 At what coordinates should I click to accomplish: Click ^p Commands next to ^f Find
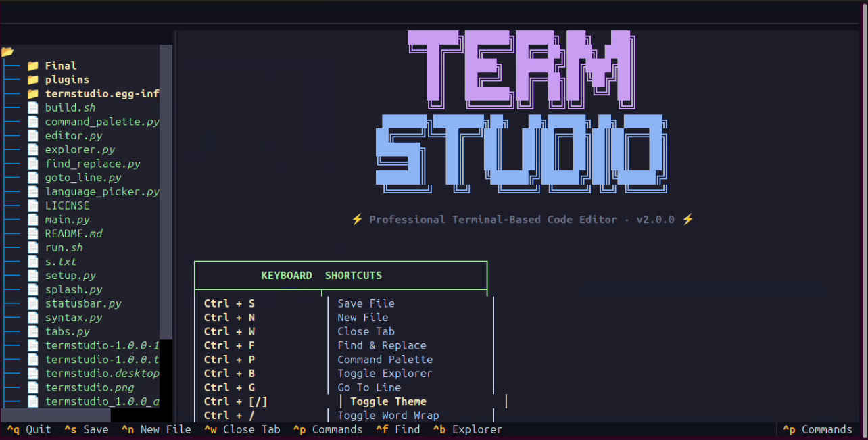point(328,429)
